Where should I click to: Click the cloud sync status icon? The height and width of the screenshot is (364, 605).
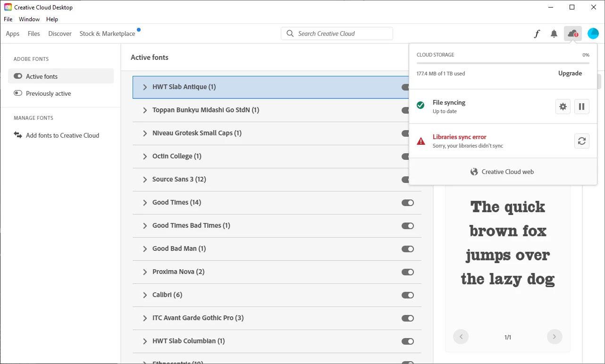(573, 33)
